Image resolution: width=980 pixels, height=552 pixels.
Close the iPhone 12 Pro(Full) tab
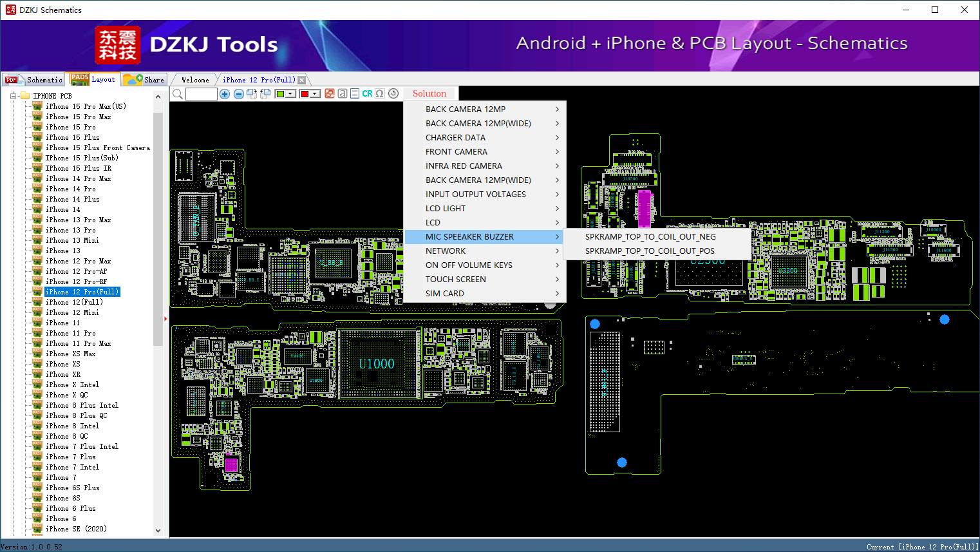tap(301, 80)
